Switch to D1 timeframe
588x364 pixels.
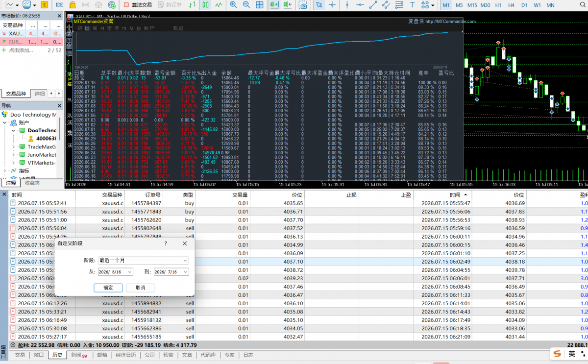coord(524,5)
